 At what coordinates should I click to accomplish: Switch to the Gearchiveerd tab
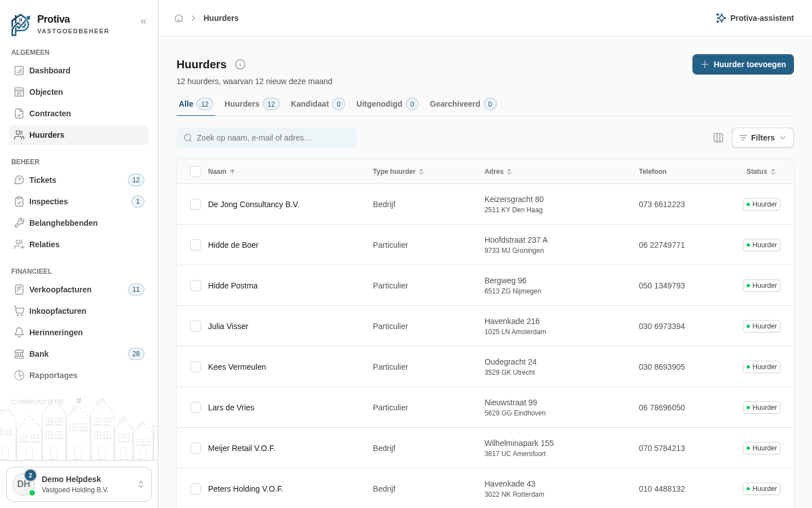[463, 104]
